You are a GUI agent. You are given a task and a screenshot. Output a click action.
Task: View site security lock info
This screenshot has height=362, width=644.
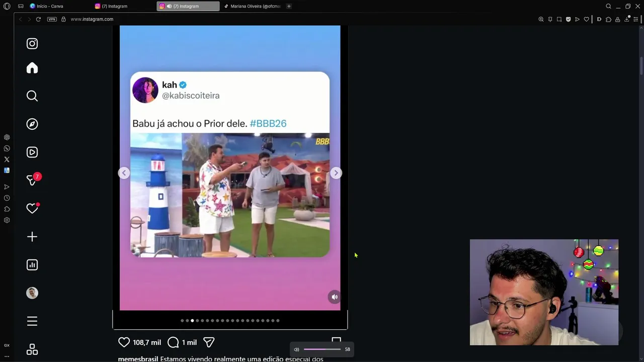click(x=63, y=19)
